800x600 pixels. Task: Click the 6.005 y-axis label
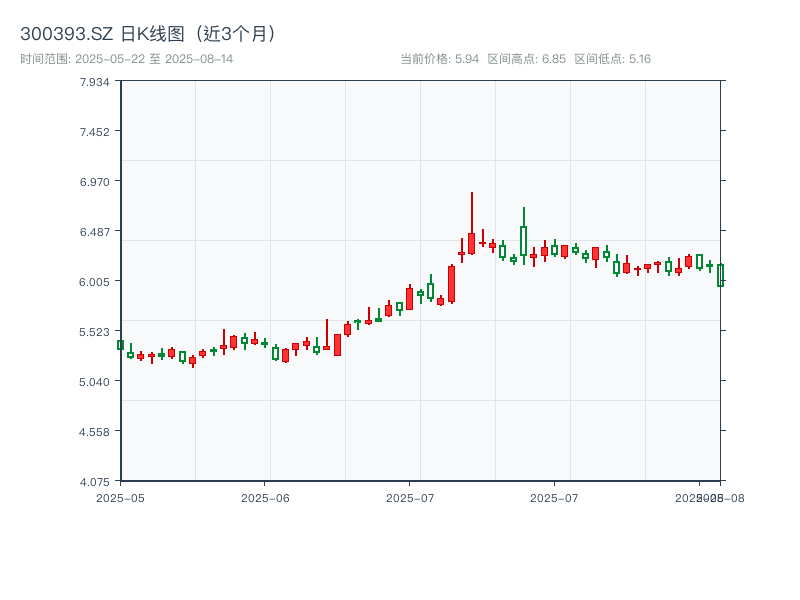tap(94, 282)
